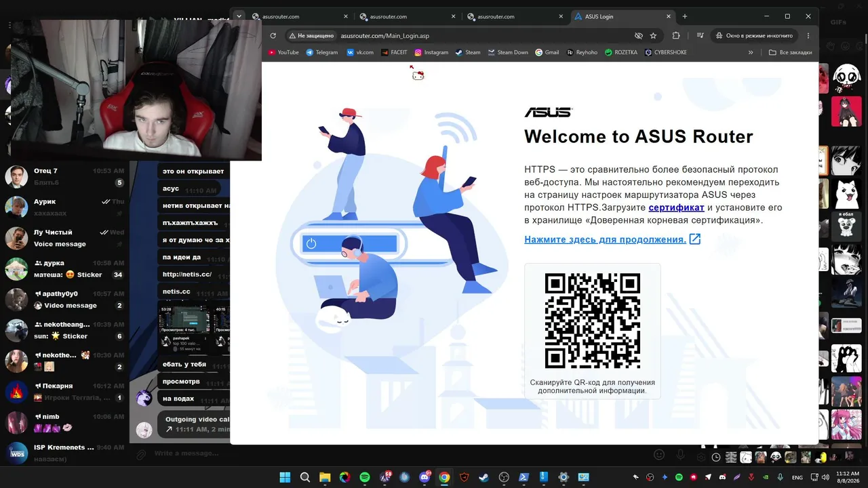Open the Steam bookmark
This screenshot has height=488, width=868.
(x=468, y=52)
